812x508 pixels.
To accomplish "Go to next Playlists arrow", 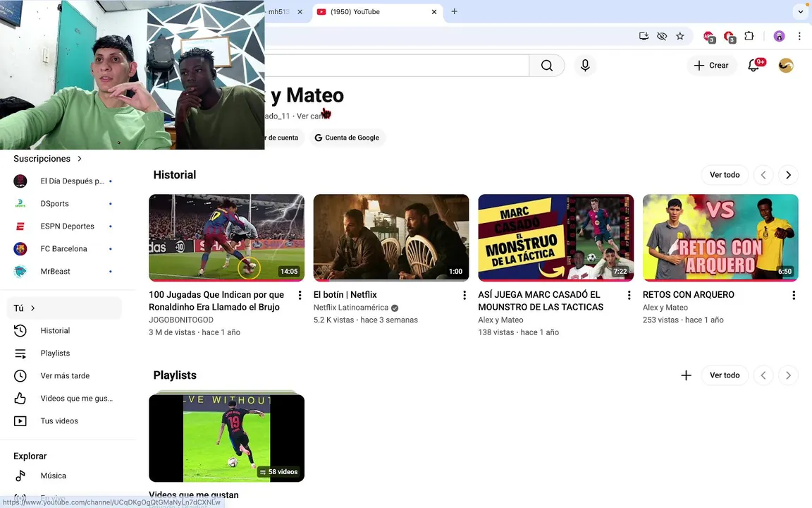I will click(x=788, y=375).
